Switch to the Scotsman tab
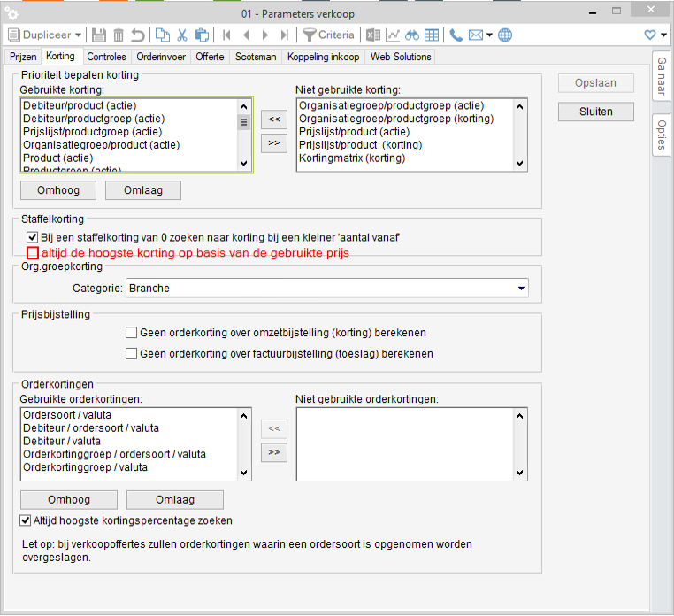This screenshot has height=616, width=674. point(256,57)
